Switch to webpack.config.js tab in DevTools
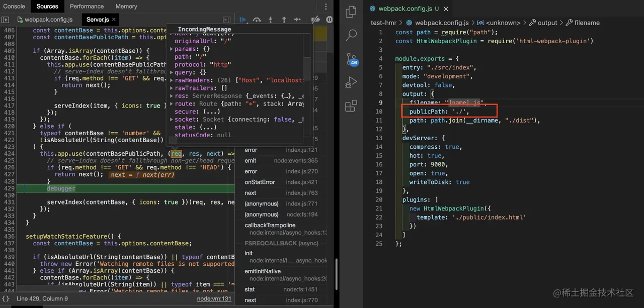This screenshot has width=644, height=308. [45, 20]
